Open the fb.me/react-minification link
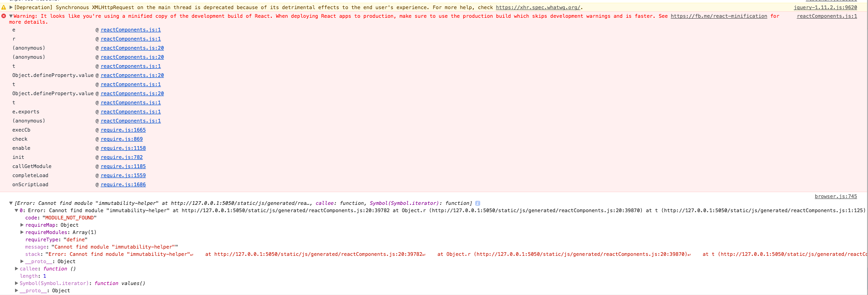 [718, 16]
